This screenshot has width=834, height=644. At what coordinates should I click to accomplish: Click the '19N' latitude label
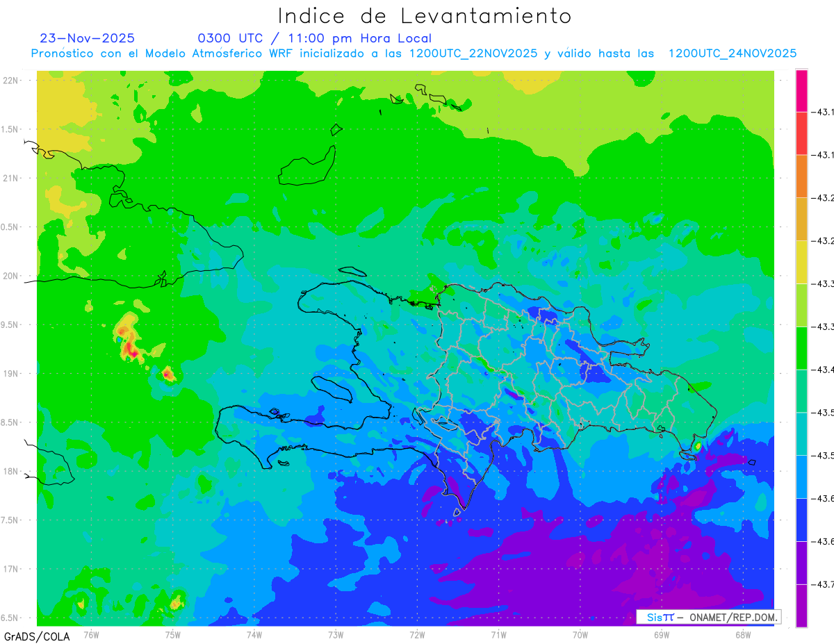point(10,374)
